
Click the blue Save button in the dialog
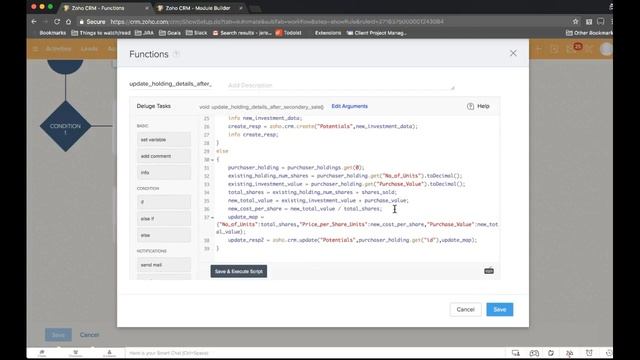point(500,309)
